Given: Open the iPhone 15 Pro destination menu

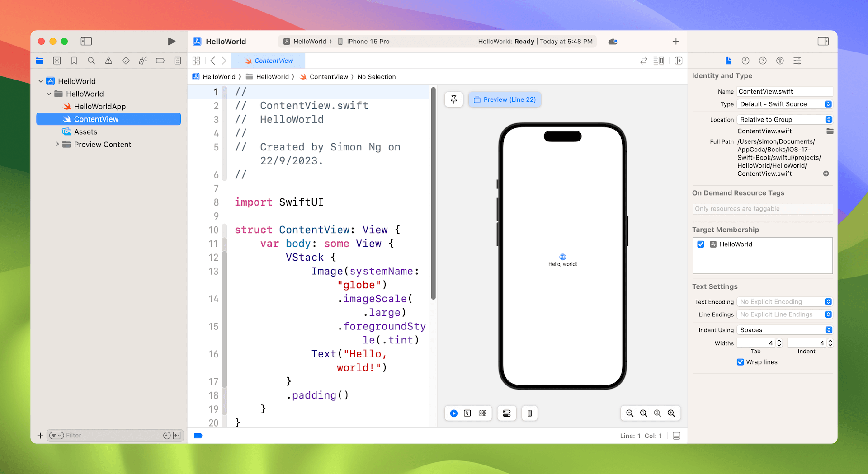Looking at the screenshot, I should click(x=368, y=41).
